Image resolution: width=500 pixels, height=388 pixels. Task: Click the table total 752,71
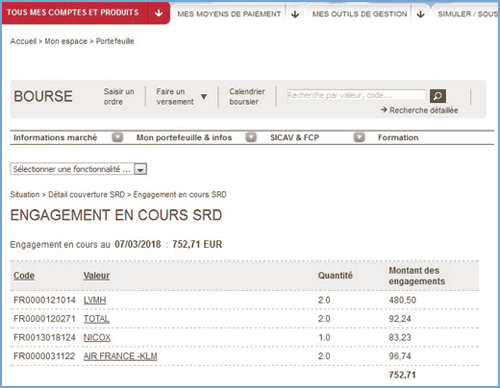tap(402, 375)
